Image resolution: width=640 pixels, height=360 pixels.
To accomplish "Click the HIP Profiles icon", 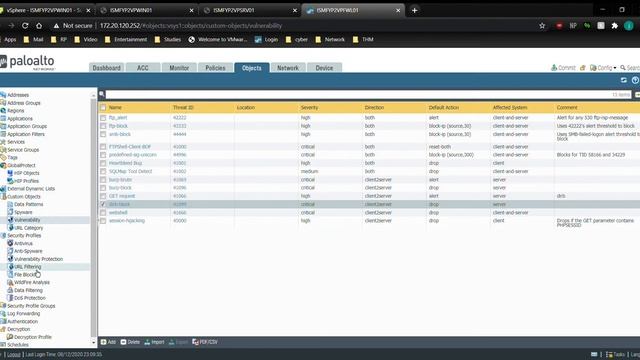I will coord(10,181).
